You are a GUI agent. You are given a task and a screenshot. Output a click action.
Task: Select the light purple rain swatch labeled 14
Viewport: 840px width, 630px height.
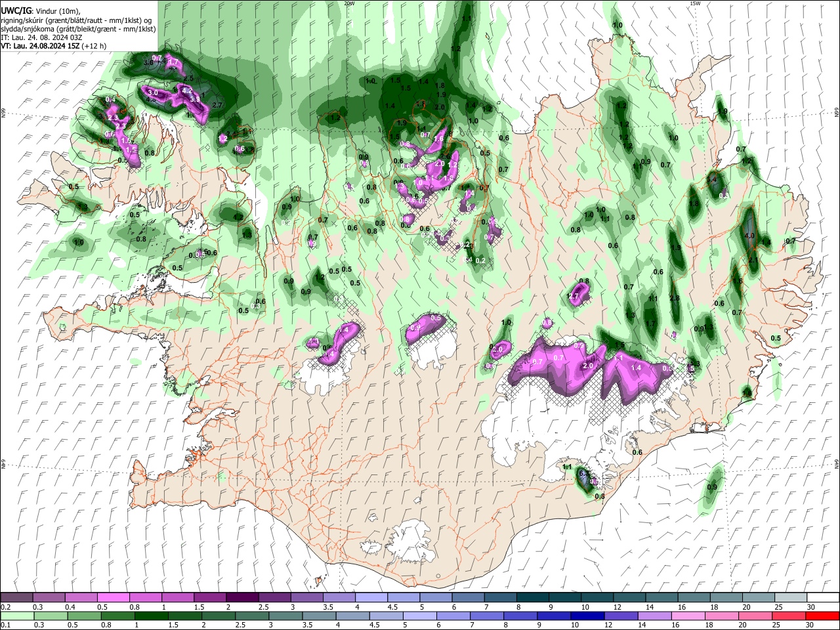point(654,616)
